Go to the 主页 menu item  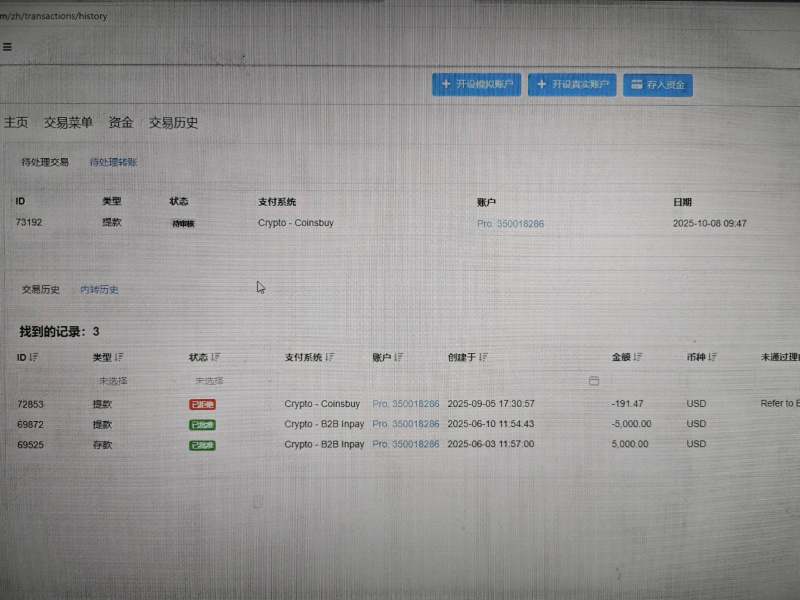coord(16,122)
